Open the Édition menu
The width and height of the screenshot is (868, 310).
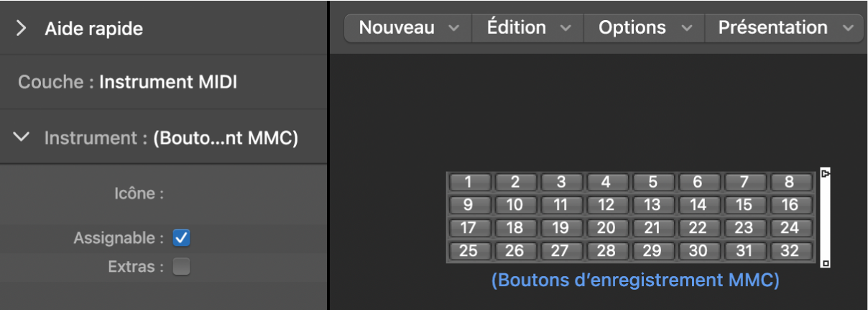point(528,28)
